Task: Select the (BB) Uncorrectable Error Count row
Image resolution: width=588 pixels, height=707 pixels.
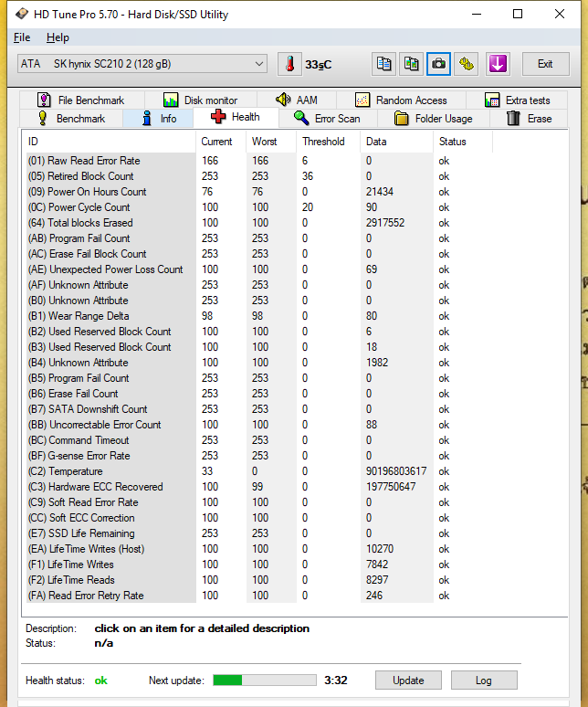Action: (259, 425)
